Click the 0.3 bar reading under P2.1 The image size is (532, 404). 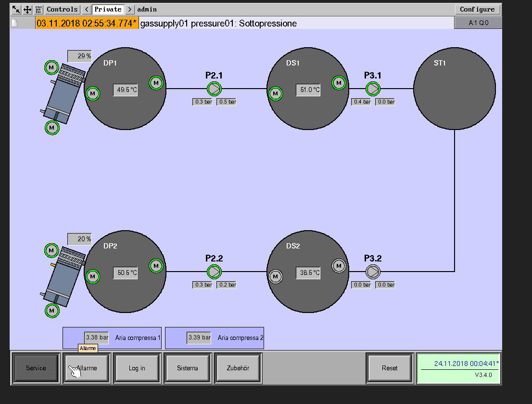(202, 102)
